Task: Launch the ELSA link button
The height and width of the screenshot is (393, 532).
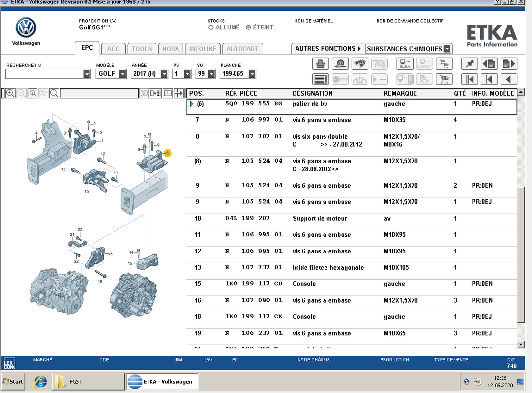Action: point(405,64)
